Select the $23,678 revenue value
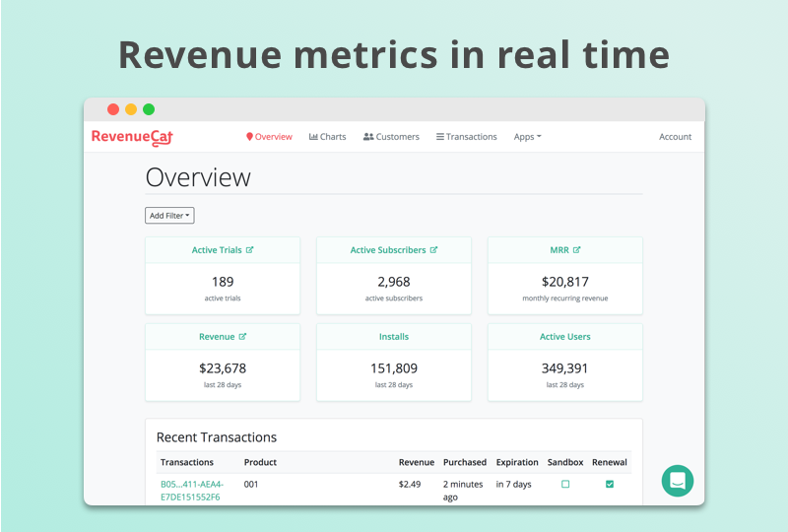Image resolution: width=788 pixels, height=532 pixels. click(x=223, y=368)
